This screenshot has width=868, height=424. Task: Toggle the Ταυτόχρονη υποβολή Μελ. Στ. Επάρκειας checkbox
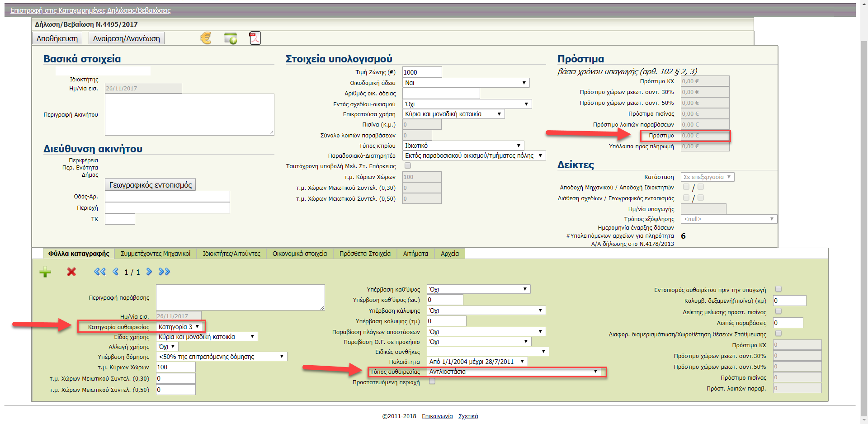[408, 166]
